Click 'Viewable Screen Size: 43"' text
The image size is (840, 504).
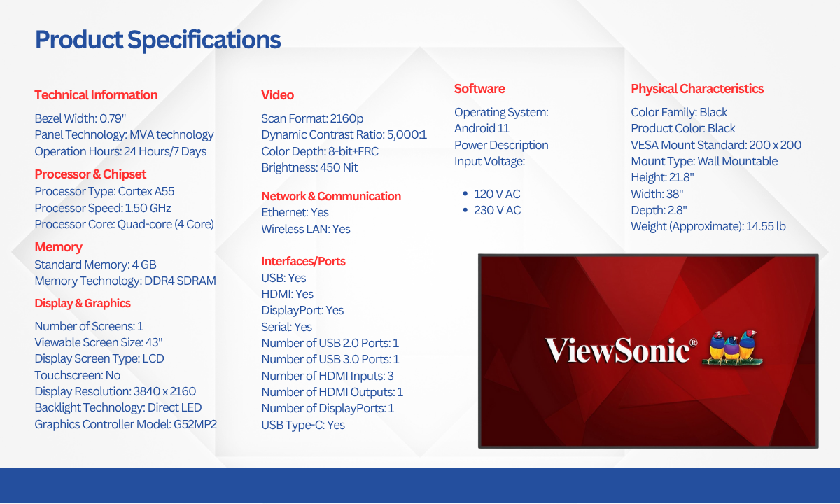click(99, 342)
